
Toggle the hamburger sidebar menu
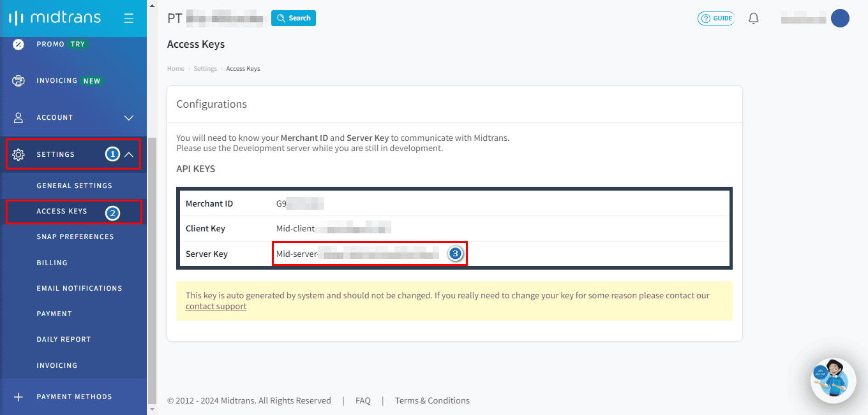pos(129,18)
